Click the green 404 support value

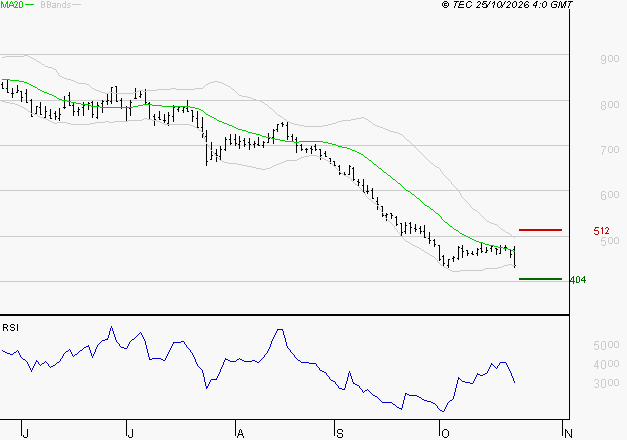coord(578,280)
